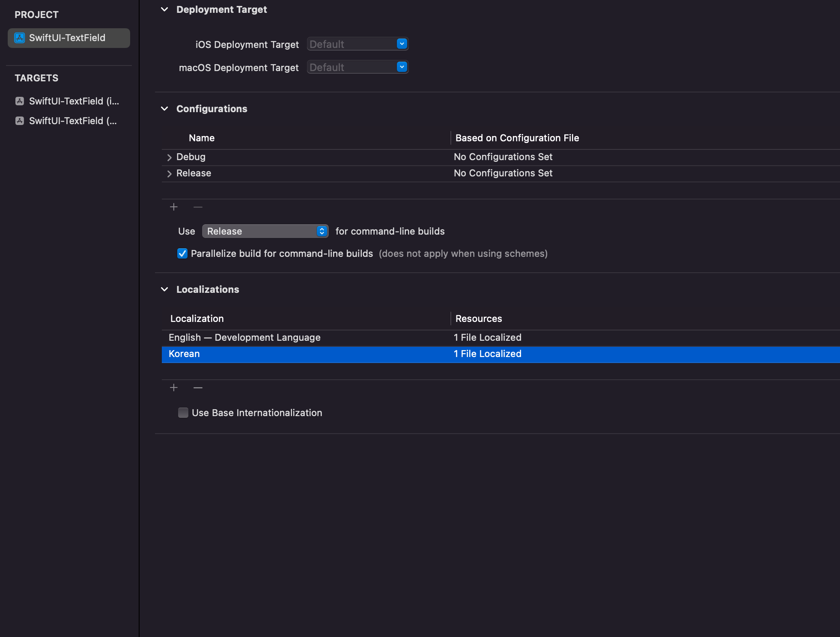Viewport: 840px width, 637px height.
Task: Select English Development Language row
Action: pos(244,338)
